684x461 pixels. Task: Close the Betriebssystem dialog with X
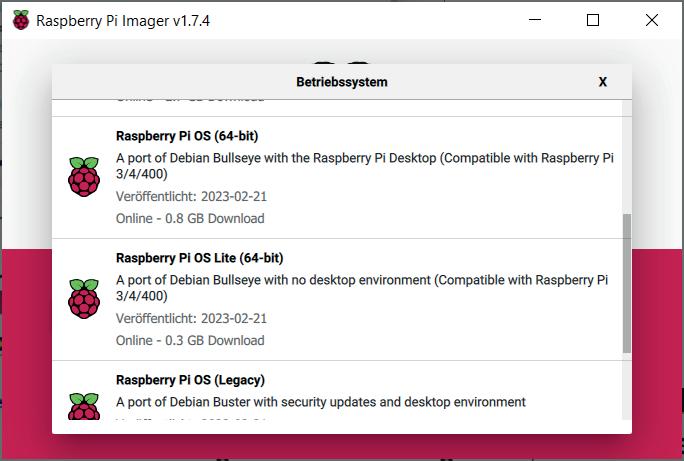click(x=603, y=82)
